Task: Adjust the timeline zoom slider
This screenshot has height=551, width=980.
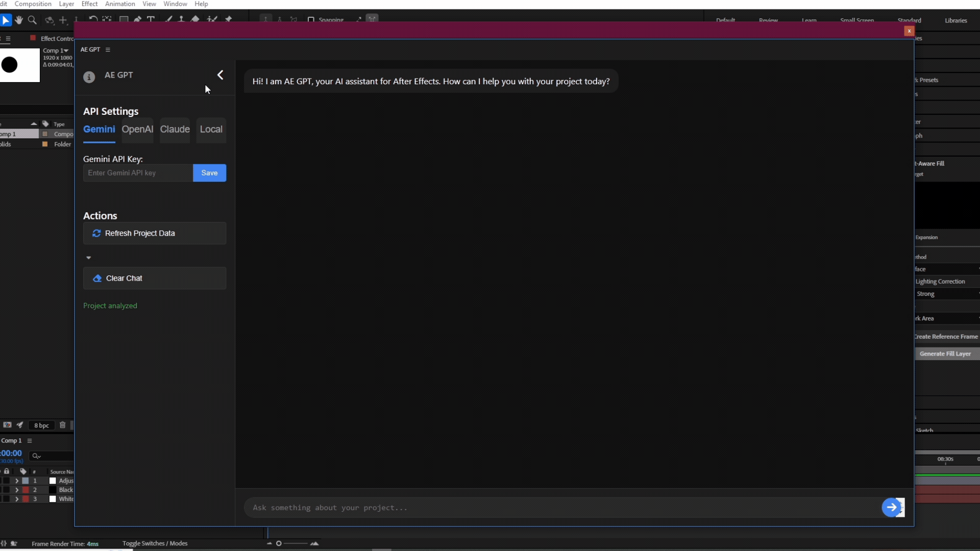Action: point(291,543)
